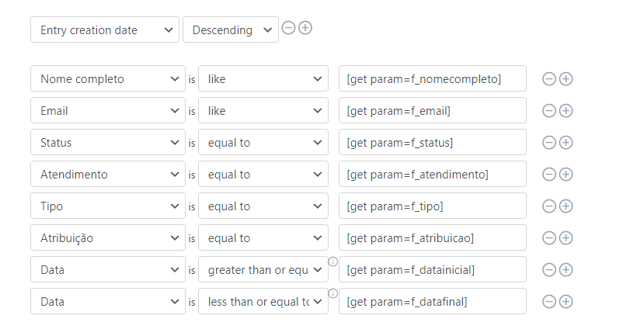644x329 pixels.
Task: Expand the Nome completo field dropdown
Action: tap(108, 79)
